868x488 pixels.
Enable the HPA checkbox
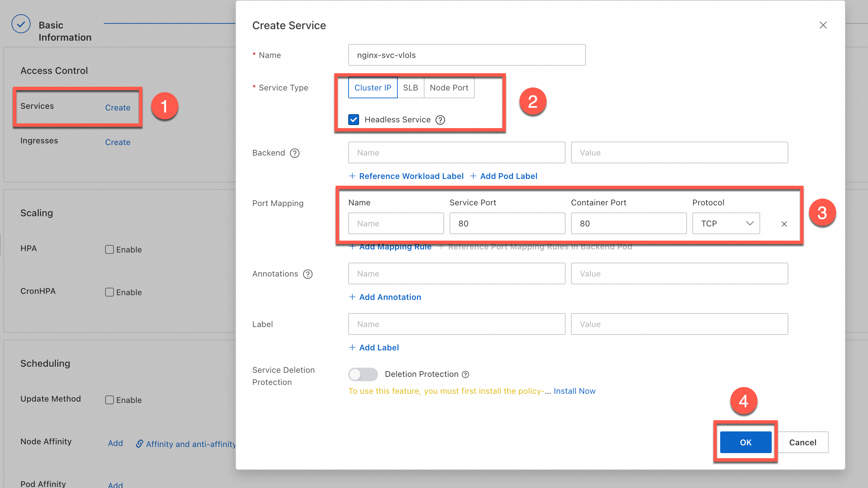point(109,249)
